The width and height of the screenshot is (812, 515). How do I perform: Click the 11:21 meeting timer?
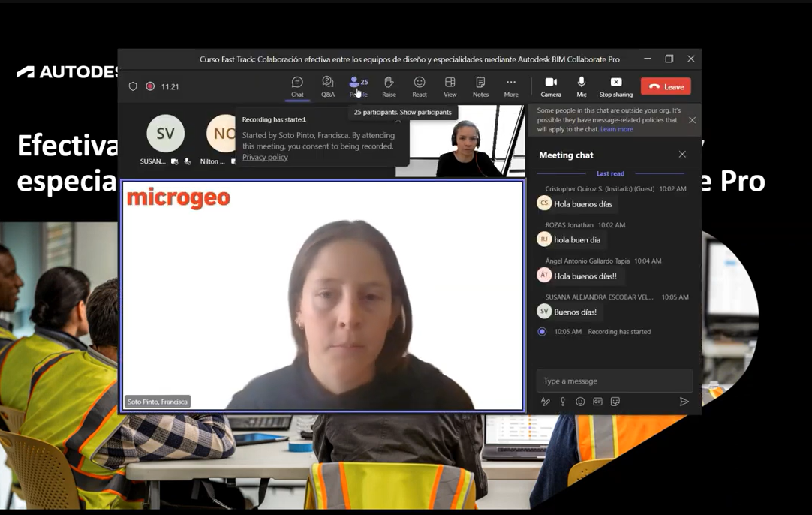(170, 86)
